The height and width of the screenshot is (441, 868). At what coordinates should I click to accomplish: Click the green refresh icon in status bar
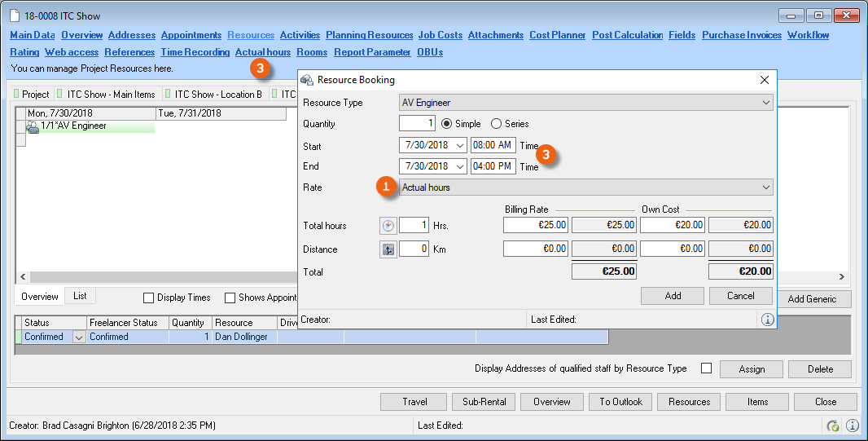[833, 426]
